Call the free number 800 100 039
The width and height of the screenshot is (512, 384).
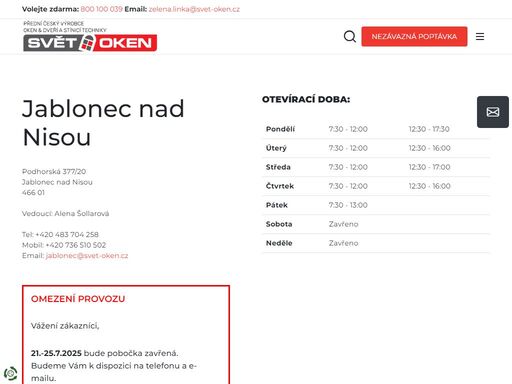tap(101, 9)
